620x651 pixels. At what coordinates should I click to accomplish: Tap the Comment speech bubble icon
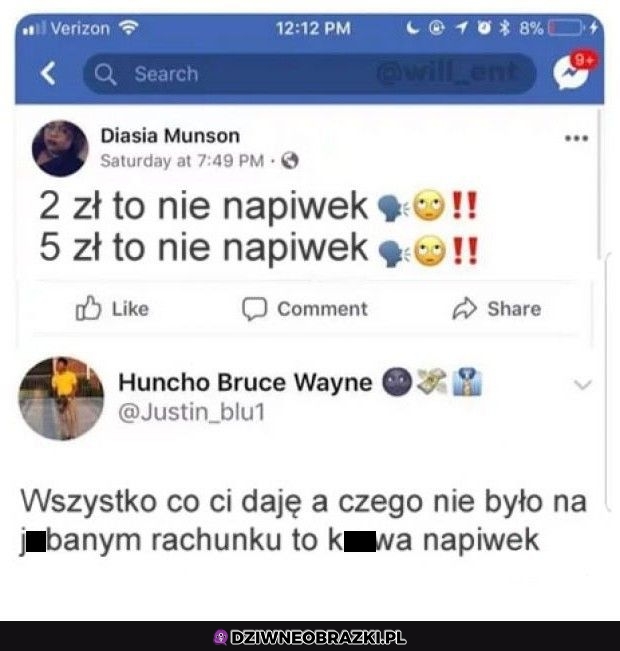tap(254, 309)
